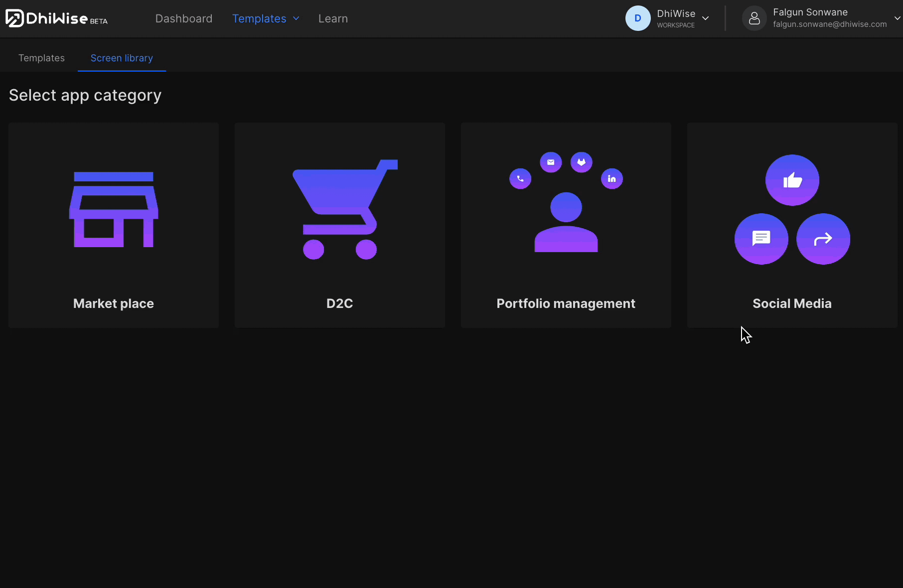
Task: Expand the Falgun Sonwane account menu arrow
Action: click(x=897, y=18)
